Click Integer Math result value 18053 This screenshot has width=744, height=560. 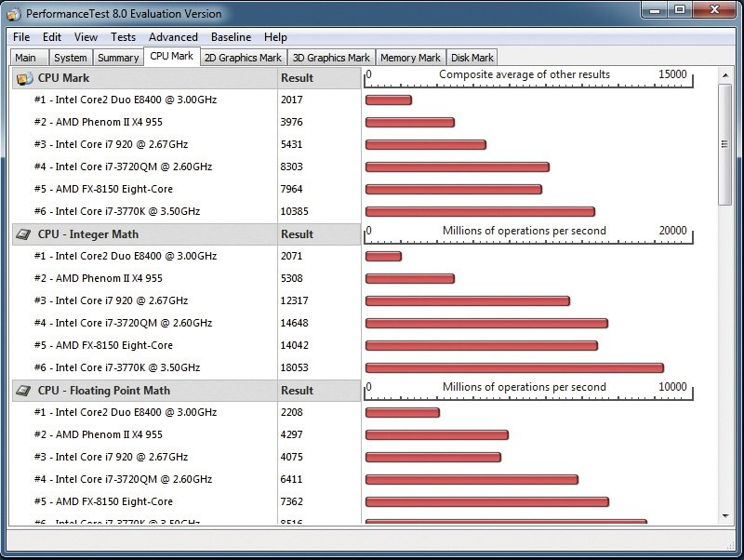pyautogui.click(x=294, y=367)
